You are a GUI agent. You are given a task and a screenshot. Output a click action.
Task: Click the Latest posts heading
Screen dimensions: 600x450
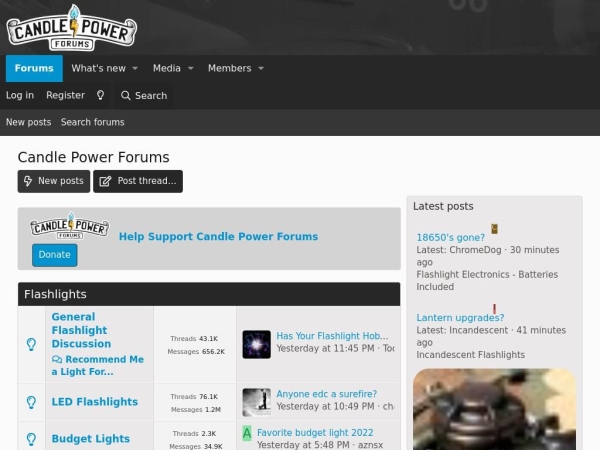pyautogui.click(x=443, y=206)
